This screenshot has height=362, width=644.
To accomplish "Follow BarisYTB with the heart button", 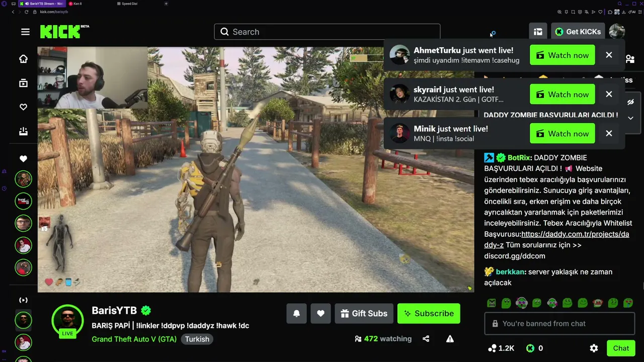I will coord(320,313).
